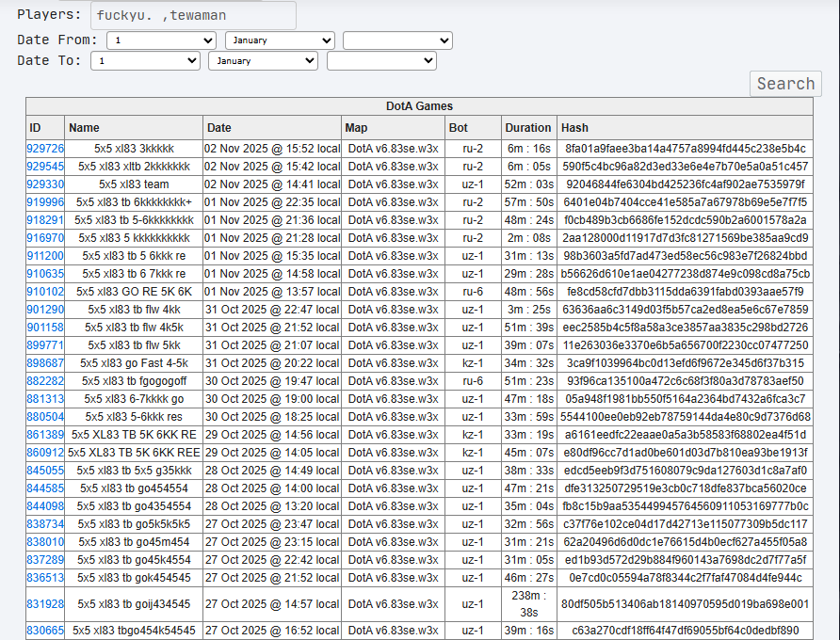Select game name '5x5 xl83 go Fast 4-5k'
The width and height of the screenshot is (840, 640).
tap(134, 363)
